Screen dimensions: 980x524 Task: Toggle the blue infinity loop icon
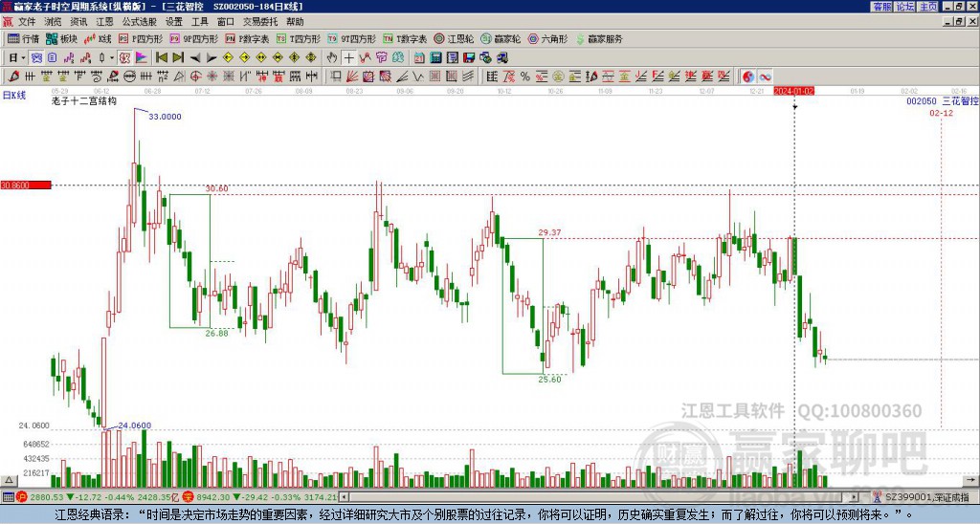tap(765, 76)
